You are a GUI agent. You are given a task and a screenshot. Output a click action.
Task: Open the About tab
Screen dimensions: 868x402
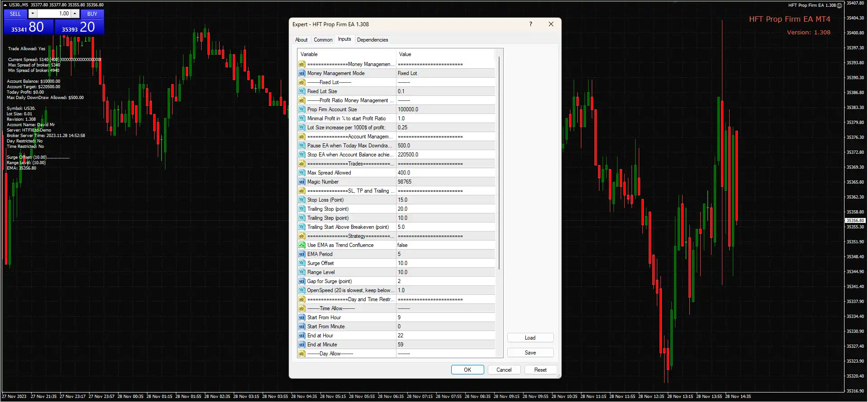(301, 40)
